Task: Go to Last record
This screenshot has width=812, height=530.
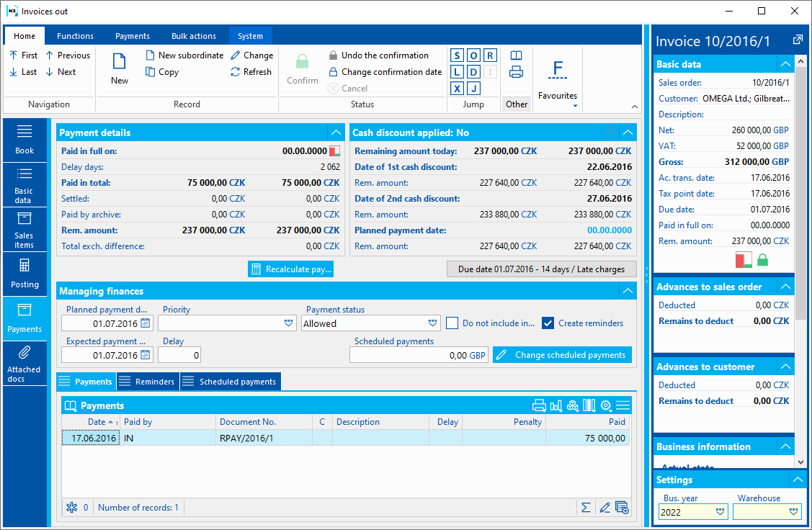Action: pyautogui.click(x=23, y=72)
